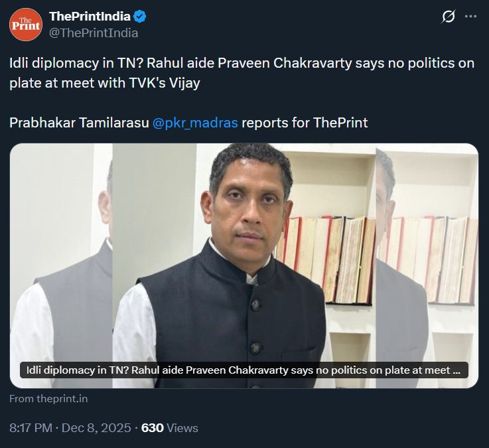Image resolution: width=489 pixels, height=448 pixels.
Task: Click the headline caption overlay on image
Action: click(x=244, y=370)
